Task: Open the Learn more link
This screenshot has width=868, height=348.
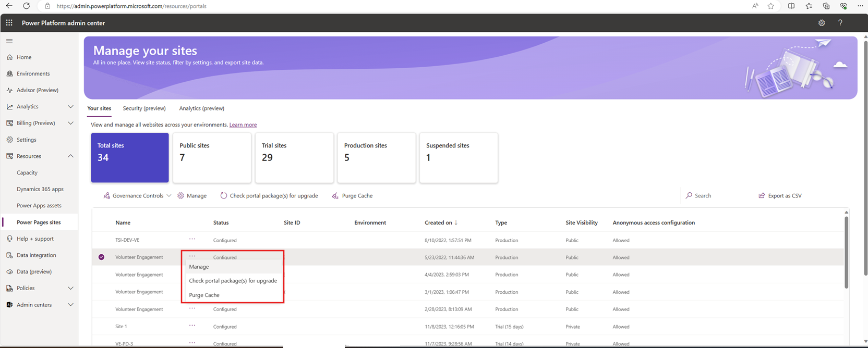Action: [243, 125]
